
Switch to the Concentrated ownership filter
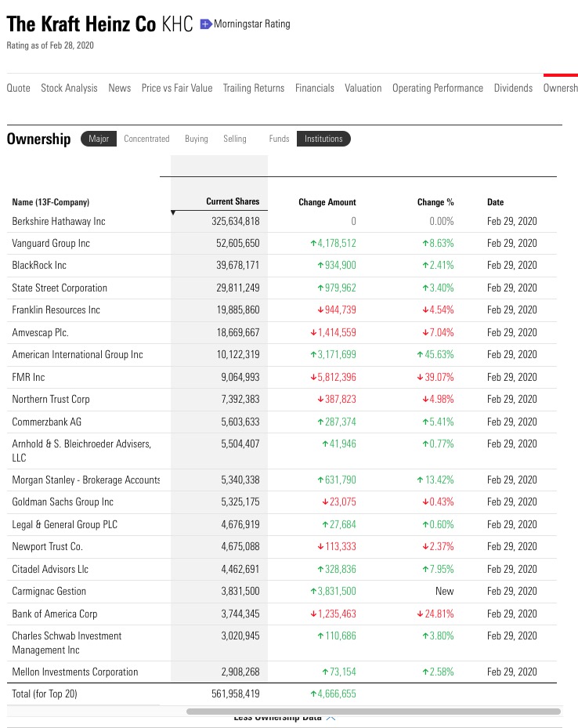(146, 139)
